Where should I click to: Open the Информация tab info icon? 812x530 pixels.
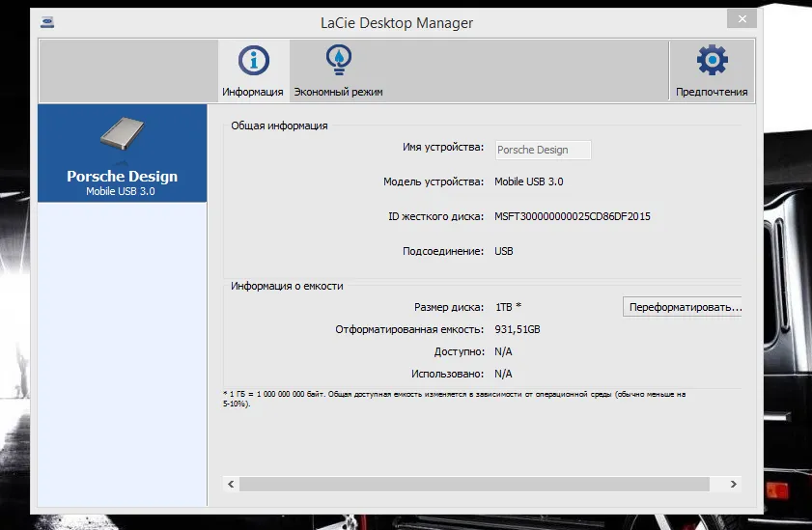click(x=253, y=62)
